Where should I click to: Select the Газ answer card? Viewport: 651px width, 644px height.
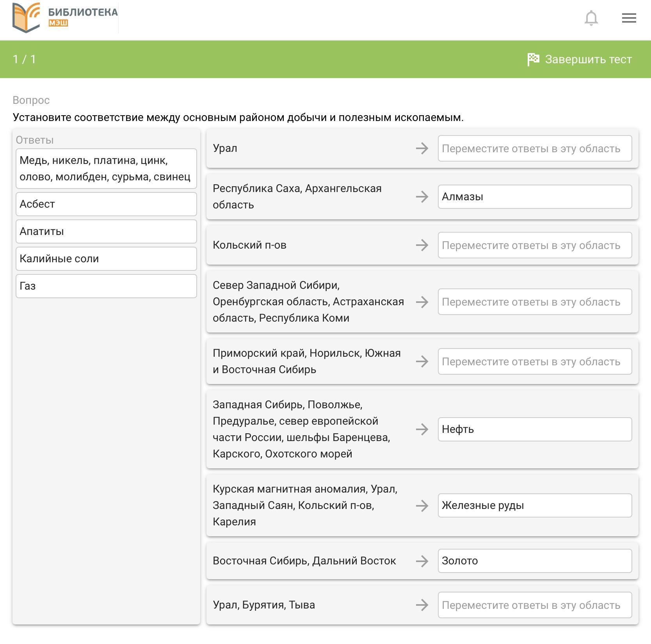106,286
